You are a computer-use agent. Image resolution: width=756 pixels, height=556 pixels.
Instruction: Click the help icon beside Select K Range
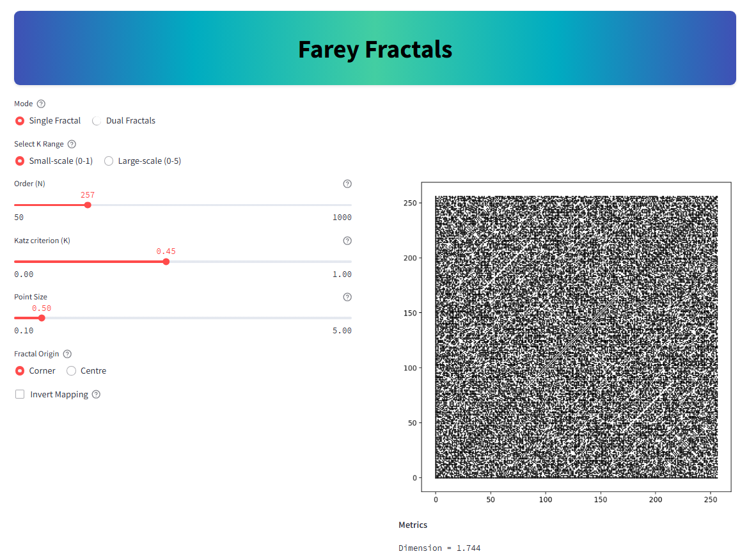(72, 144)
